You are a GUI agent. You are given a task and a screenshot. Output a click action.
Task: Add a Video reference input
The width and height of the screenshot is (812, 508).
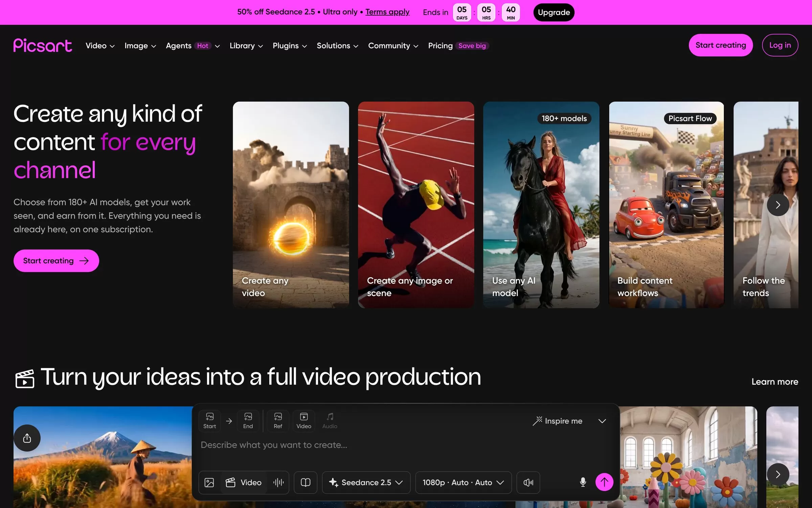coord(304,421)
